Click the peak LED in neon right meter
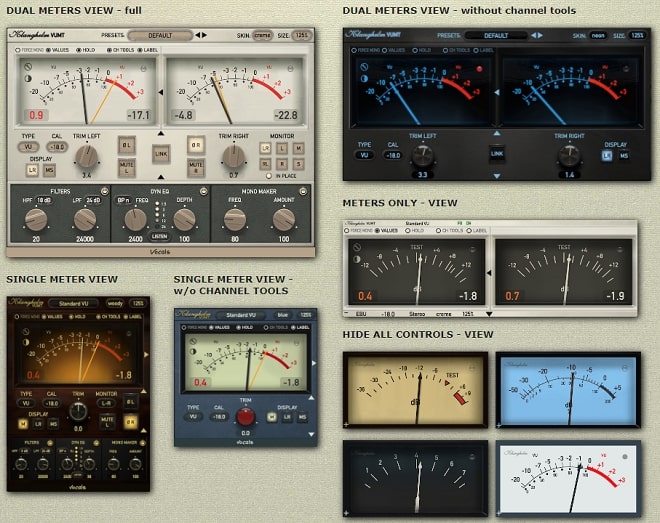660x523 pixels. pyautogui.click(x=626, y=69)
